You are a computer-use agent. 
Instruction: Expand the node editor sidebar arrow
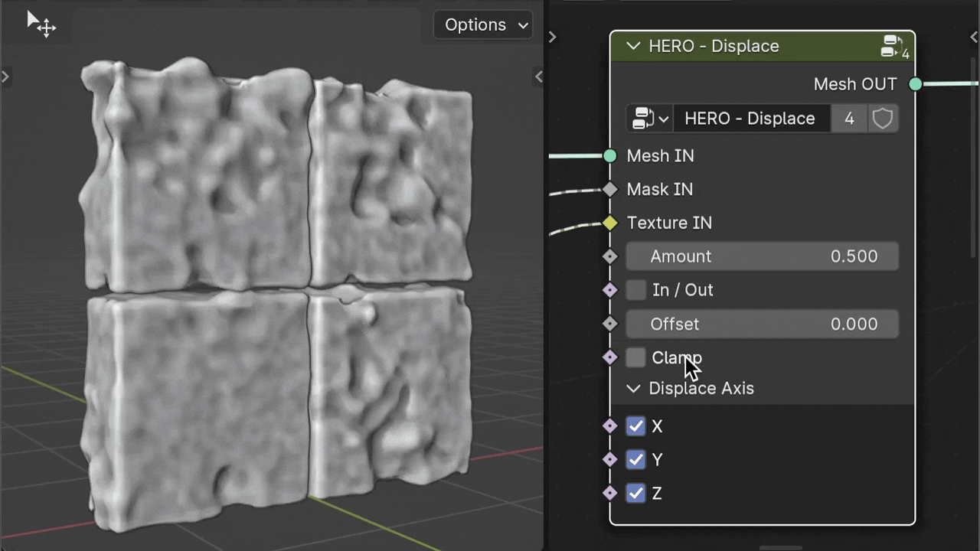tap(974, 37)
